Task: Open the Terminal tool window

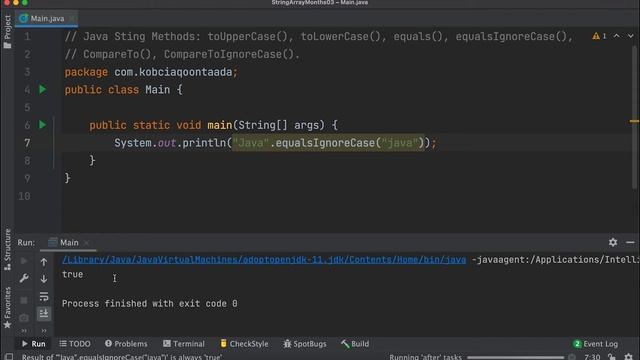Action: 184,344
